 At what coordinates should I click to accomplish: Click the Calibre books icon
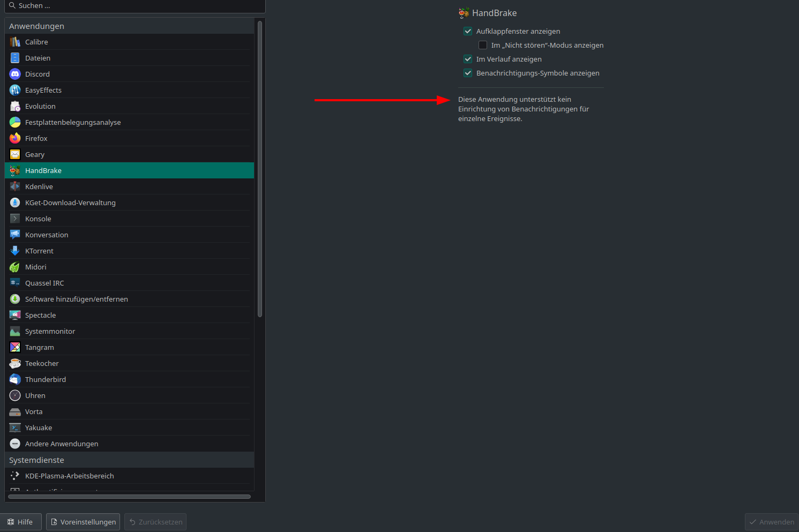coord(15,42)
